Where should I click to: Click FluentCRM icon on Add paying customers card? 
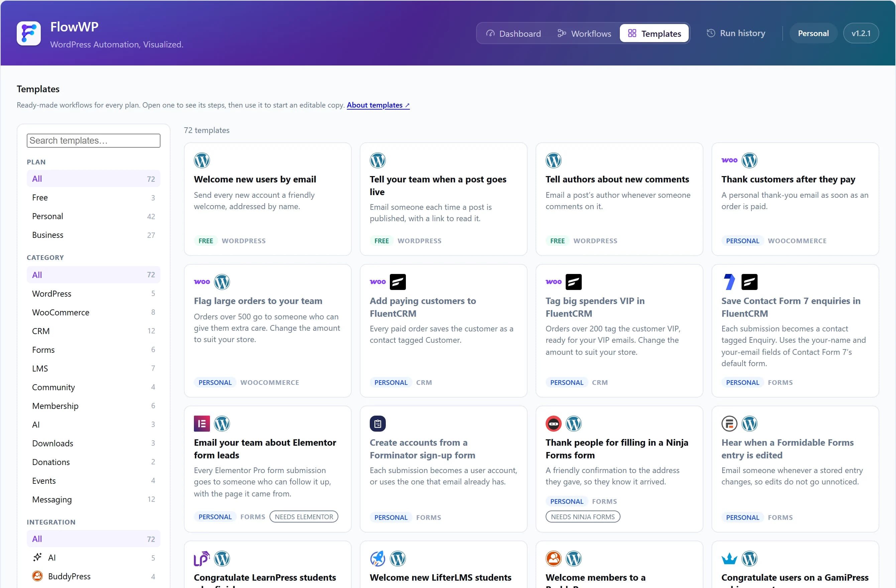[398, 282]
